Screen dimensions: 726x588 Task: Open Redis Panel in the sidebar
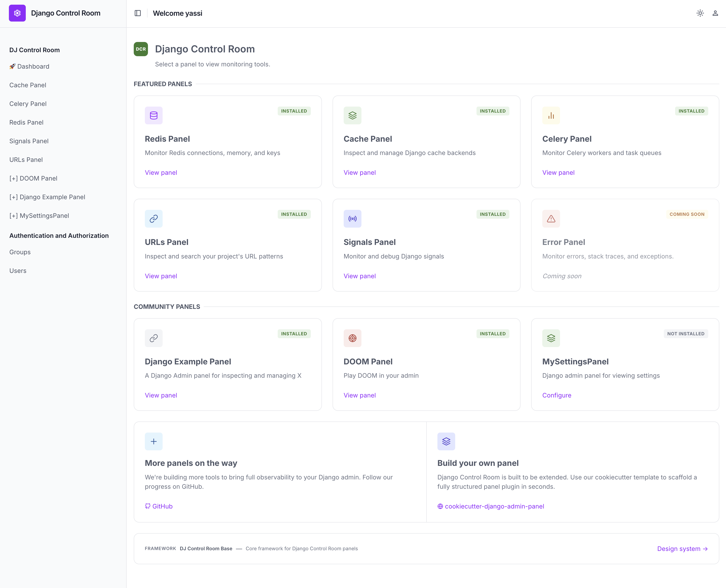26,122
